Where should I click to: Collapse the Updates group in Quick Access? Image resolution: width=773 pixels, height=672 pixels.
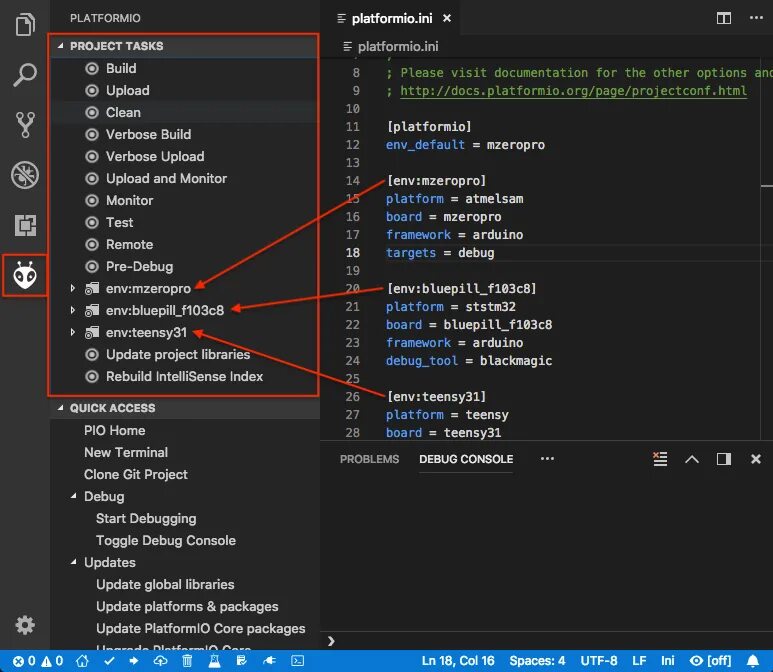(73, 562)
